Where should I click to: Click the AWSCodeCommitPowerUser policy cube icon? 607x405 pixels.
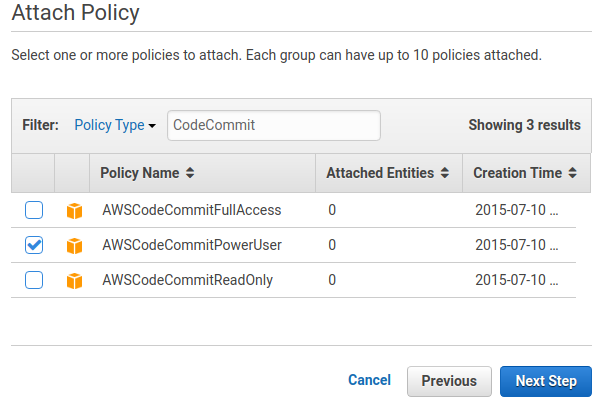[74, 245]
